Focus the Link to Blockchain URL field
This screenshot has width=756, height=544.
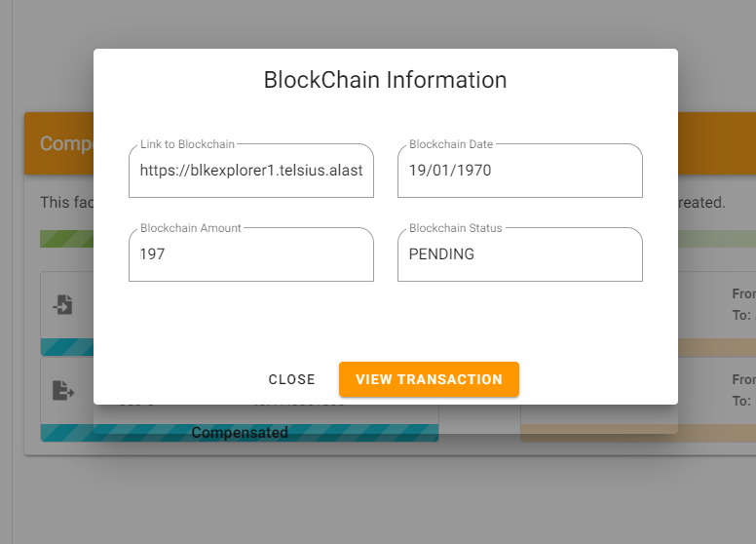[251, 171]
